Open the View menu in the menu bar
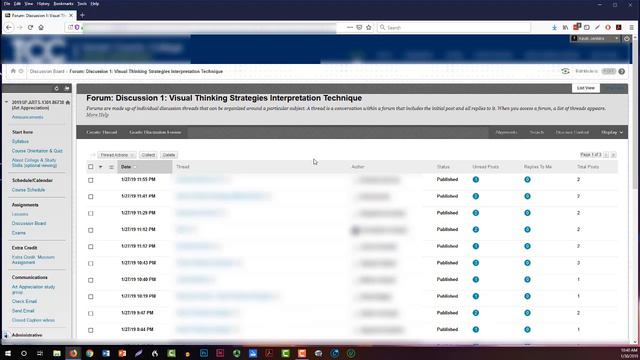 29,4
